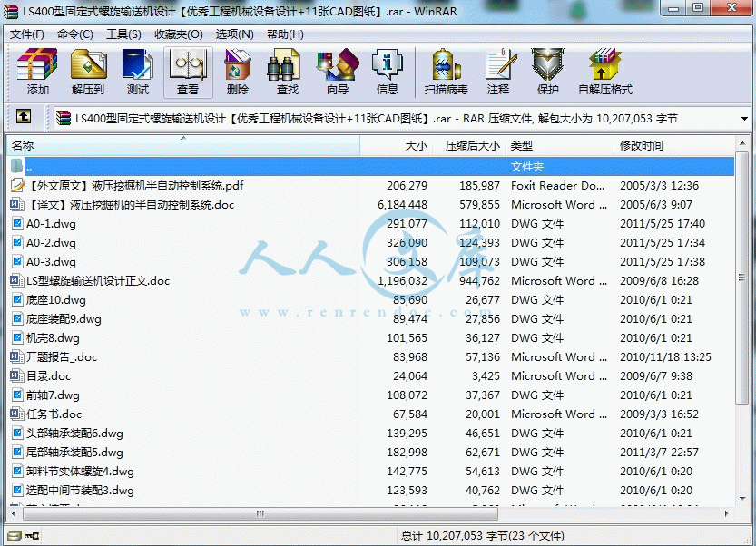Click status bar total 总计 10,207,053 字节

pos(483,535)
